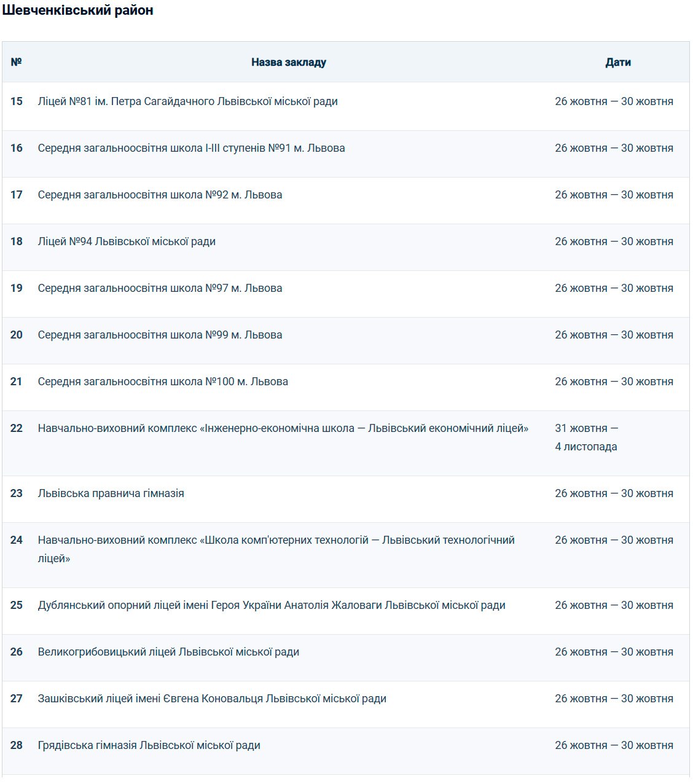Click row number 26
Viewport: 693px width, 784px height.
point(17,652)
